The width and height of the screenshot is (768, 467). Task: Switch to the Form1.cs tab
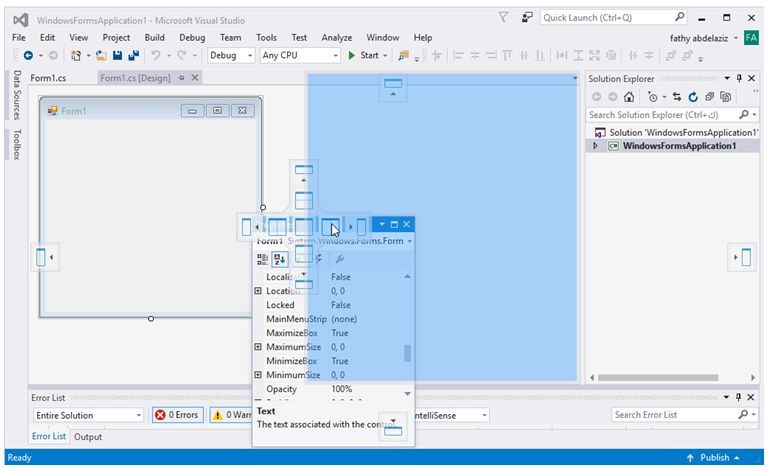click(48, 78)
